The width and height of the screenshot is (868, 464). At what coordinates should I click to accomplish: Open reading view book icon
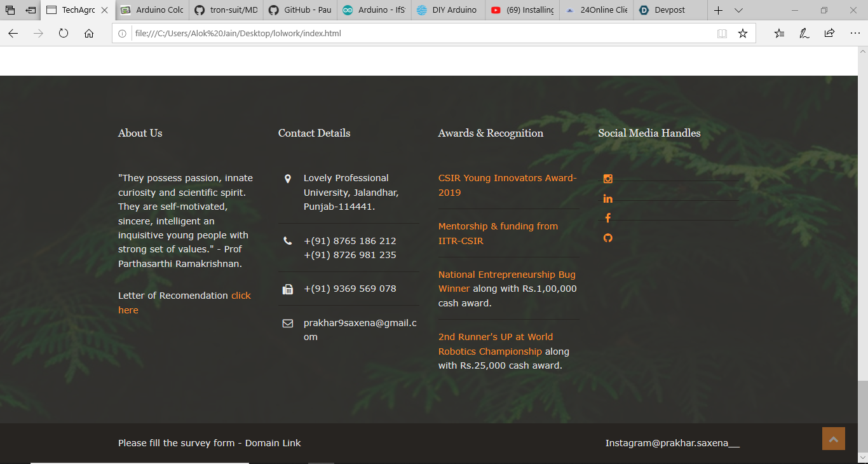tap(722, 33)
